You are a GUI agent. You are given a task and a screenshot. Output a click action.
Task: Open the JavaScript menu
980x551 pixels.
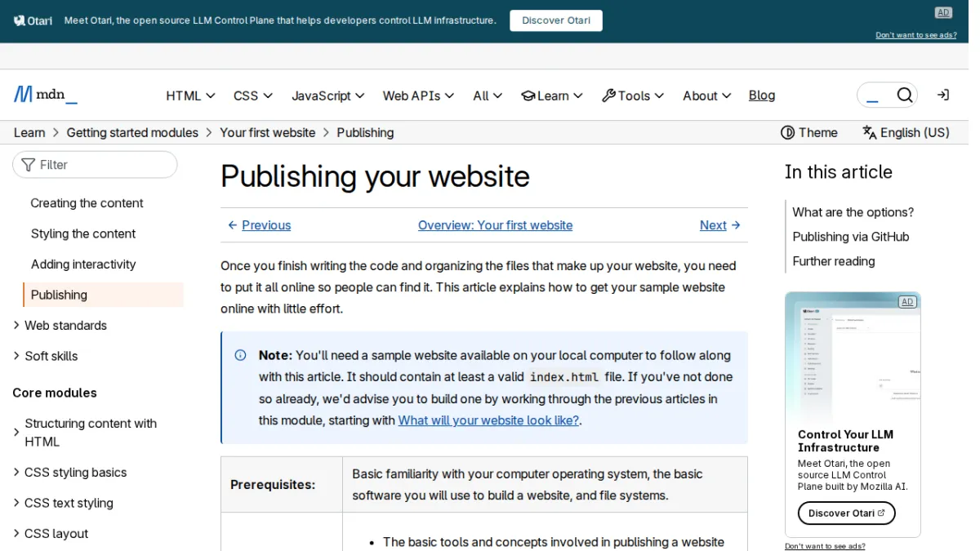tap(328, 96)
